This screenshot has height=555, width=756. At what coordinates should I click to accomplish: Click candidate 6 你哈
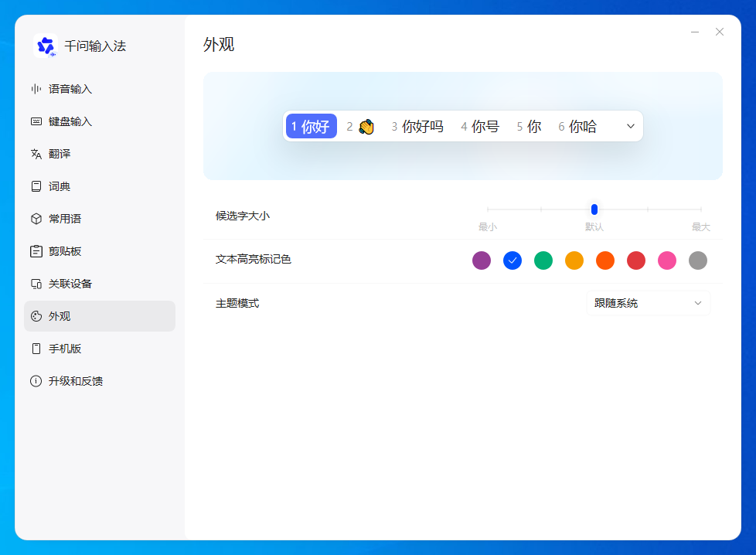tap(577, 126)
